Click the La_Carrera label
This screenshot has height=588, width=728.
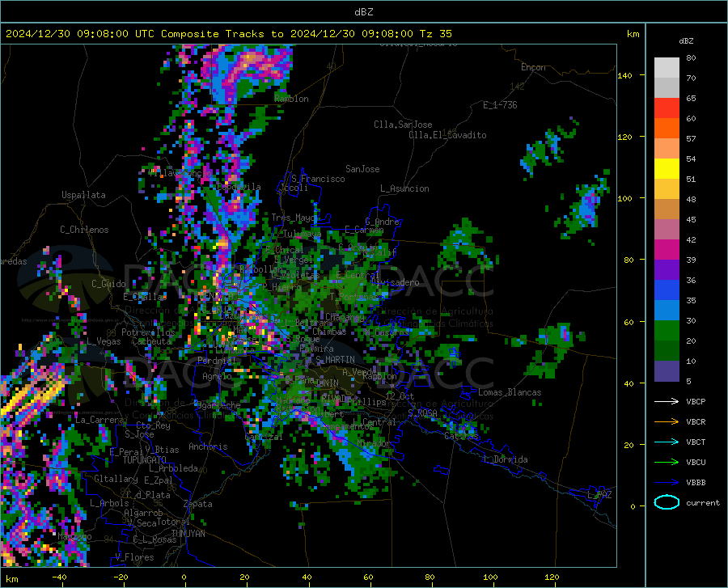(99, 420)
